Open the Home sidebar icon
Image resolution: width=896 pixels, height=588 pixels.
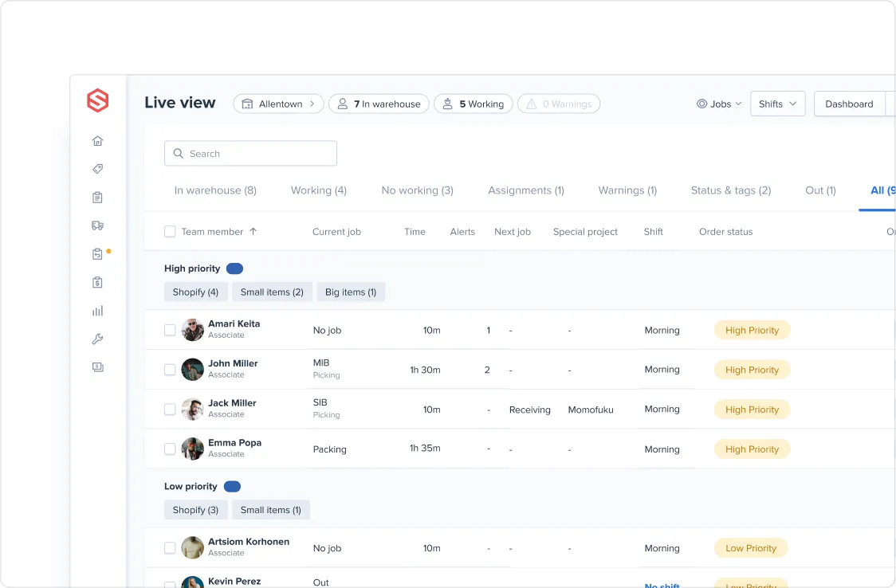point(97,140)
